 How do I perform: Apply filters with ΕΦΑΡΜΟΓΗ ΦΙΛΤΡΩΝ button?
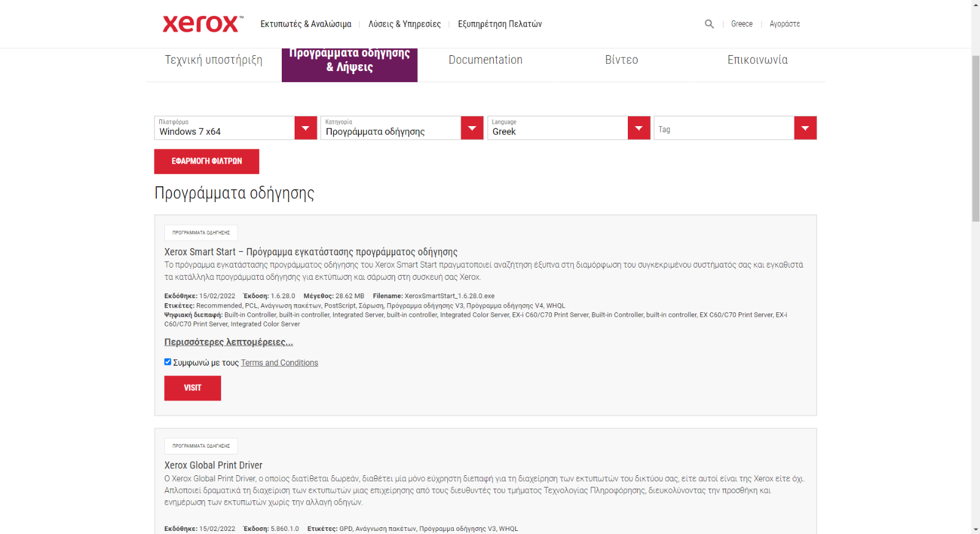[x=206, y=161]
